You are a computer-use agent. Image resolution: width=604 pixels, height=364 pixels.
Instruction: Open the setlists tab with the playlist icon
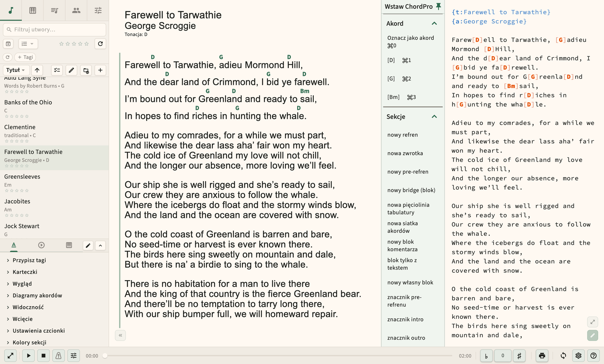(x=55, y=10)
